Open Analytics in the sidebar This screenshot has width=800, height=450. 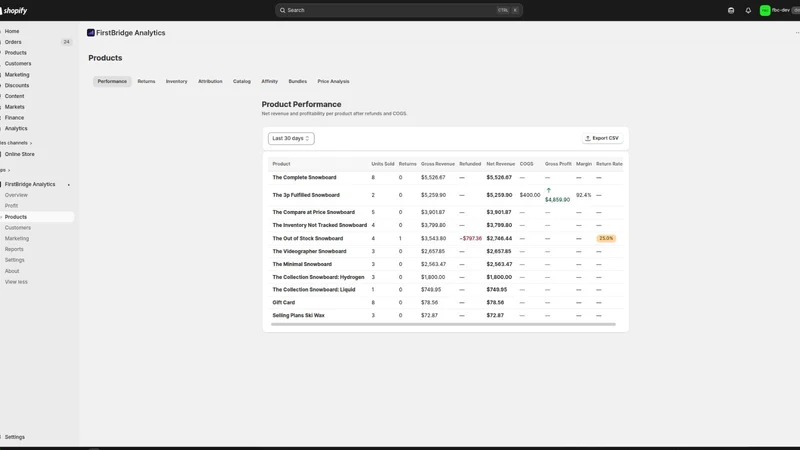16,129
